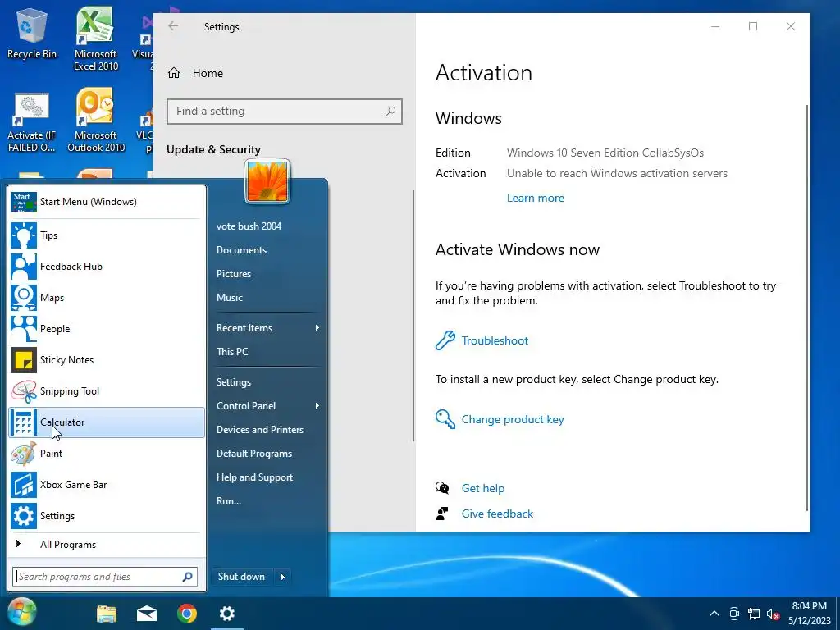Screen dimensions: 840x630
Task: Open Settings in the start menu right pane
Action: (x=234, y=382)
